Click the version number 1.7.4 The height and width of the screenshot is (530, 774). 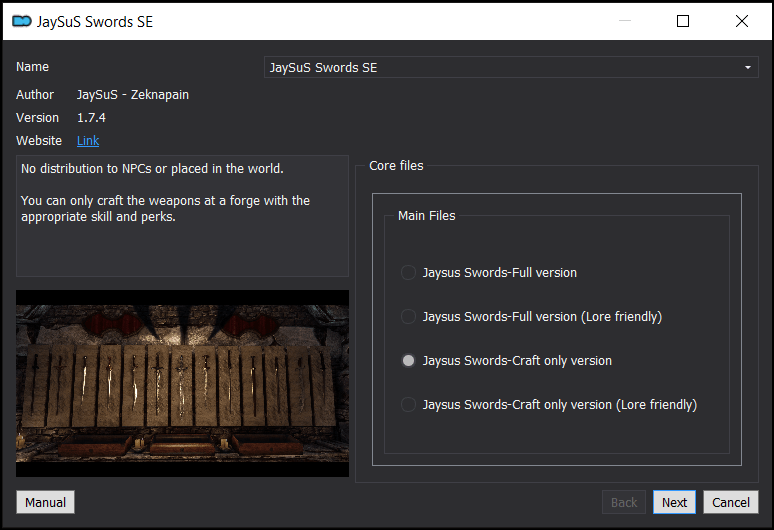click(x=91, y=117)
